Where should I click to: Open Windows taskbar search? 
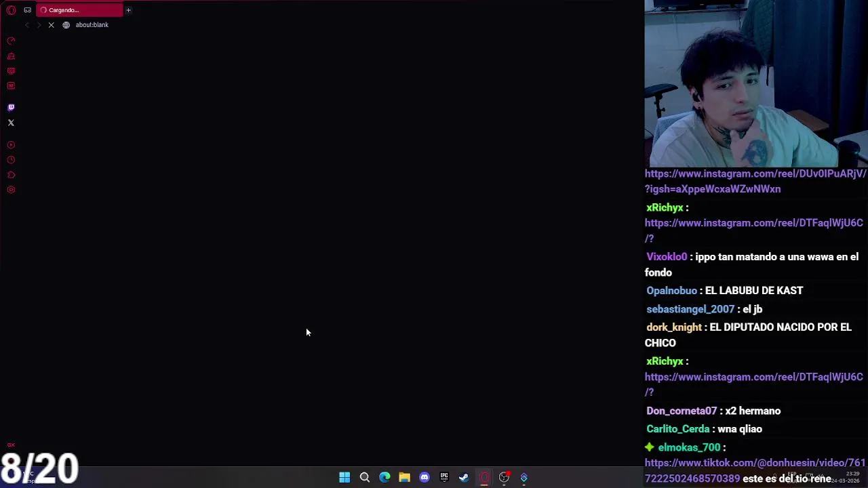point(364,477)
